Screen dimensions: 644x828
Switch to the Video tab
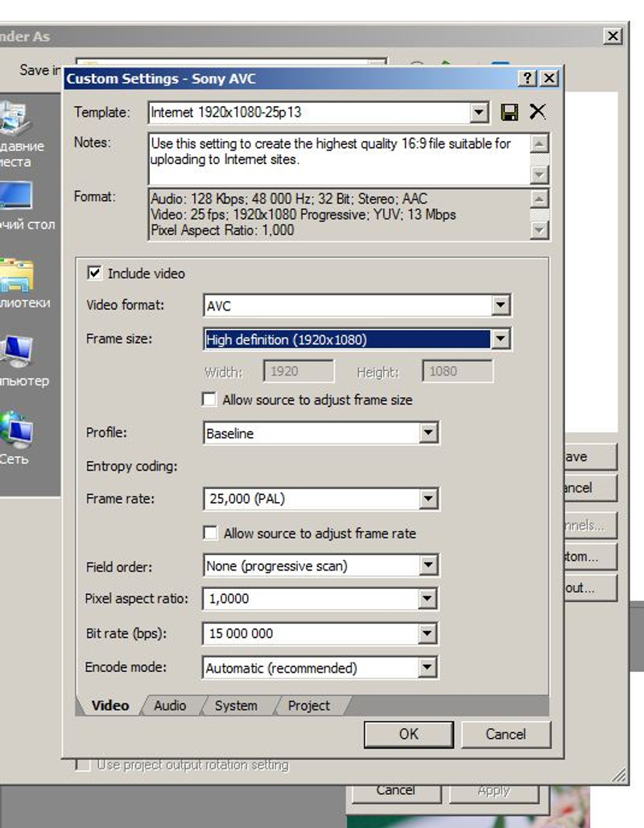pos(110,706)
